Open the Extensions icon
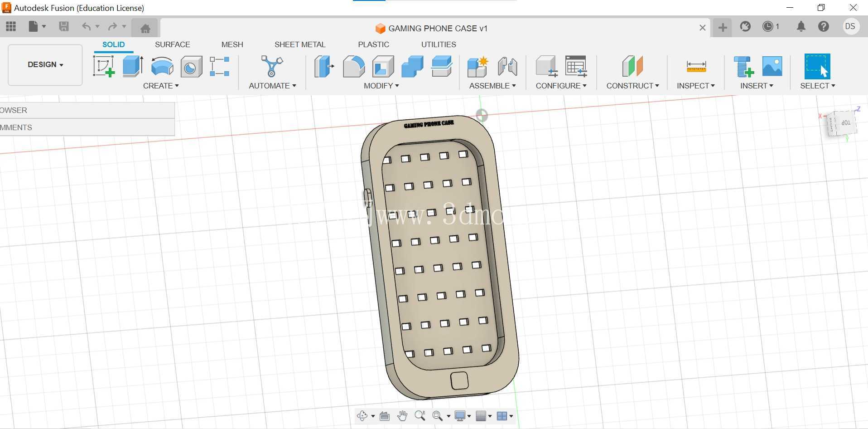868x429 pixels. (745, 27)
